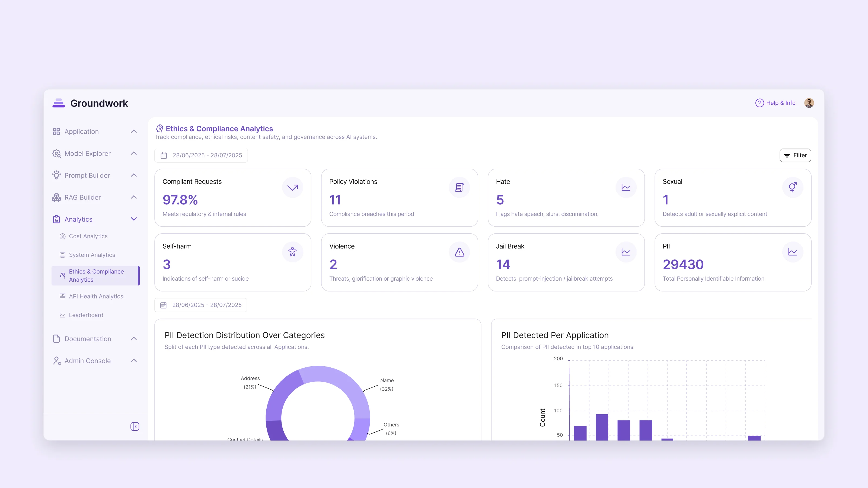The height and width of the screenshot is (488, 868).
Task: Click the Filter button
Action: point(795,155)
